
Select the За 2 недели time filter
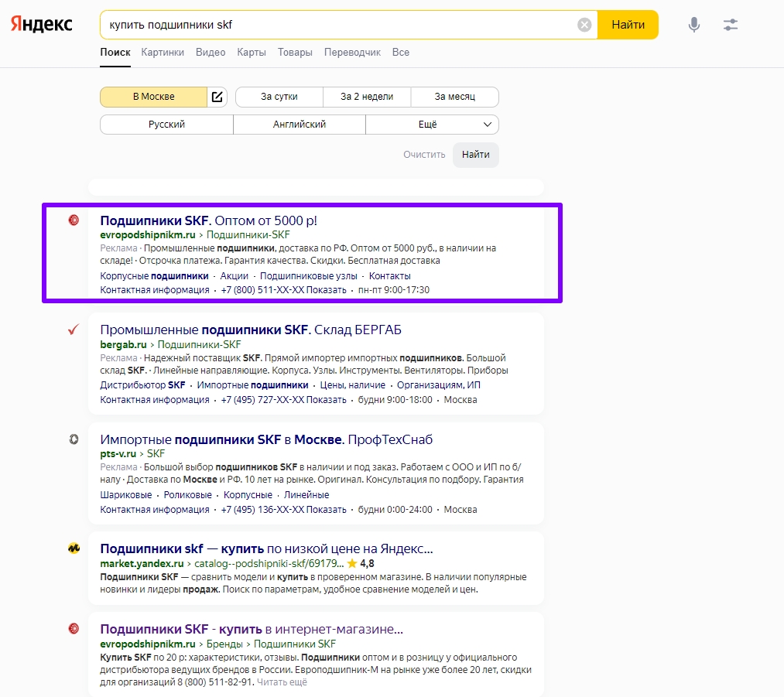click(367, 97)
